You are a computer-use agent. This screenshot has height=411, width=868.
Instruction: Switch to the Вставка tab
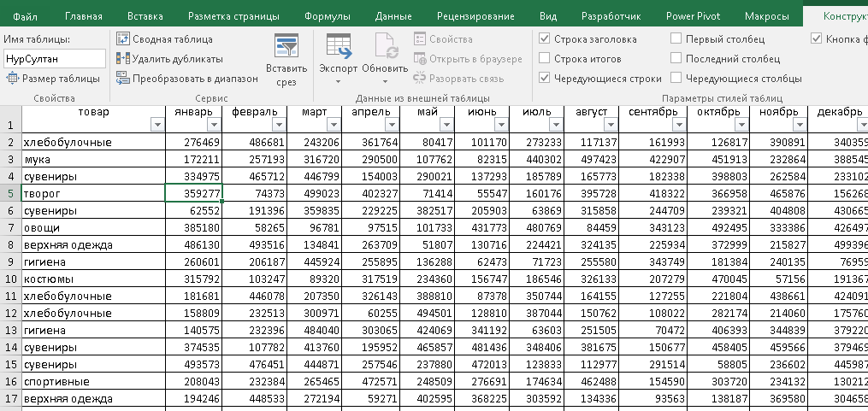click(x=145, y=16)
